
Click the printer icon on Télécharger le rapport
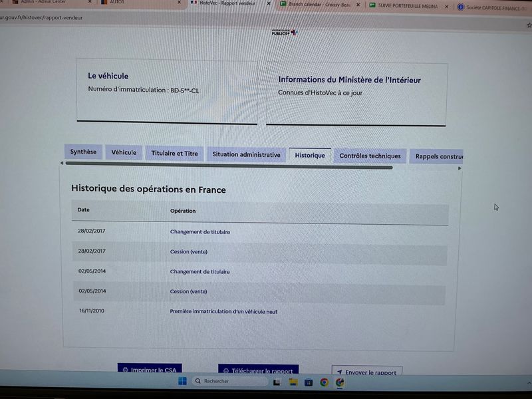[226, 371]
